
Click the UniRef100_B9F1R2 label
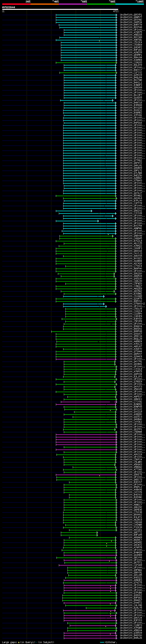[131, 50]
